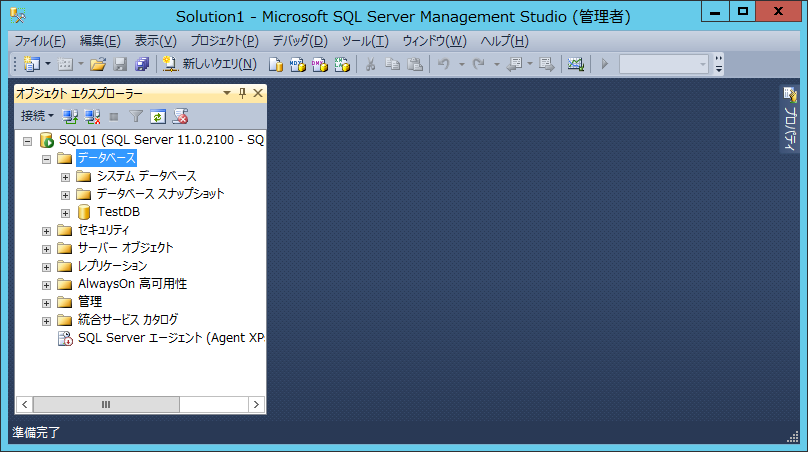The image size is (808, 452).
Task: Click the New Query (新しいクエリ) button
Action: pos(210,64)
